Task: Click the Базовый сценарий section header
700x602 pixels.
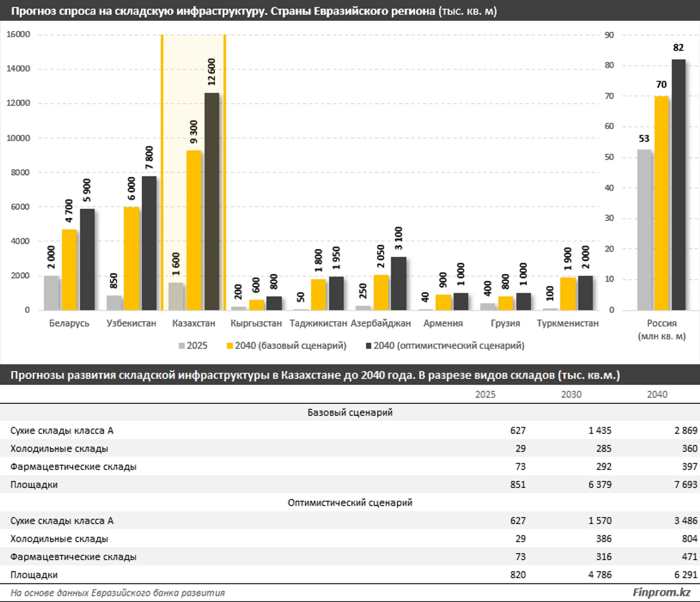Action: (x=350, y=412)
